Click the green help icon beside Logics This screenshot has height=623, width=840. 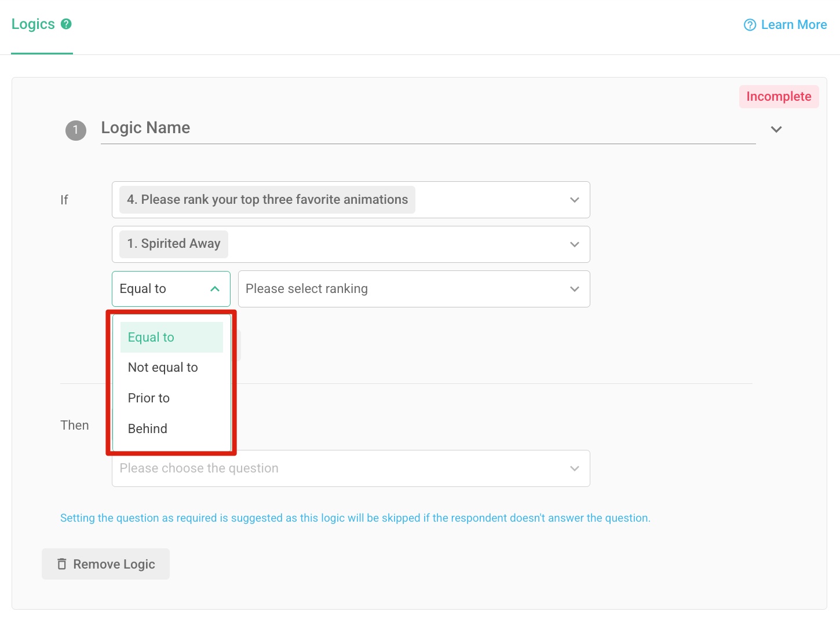point(66,24)
